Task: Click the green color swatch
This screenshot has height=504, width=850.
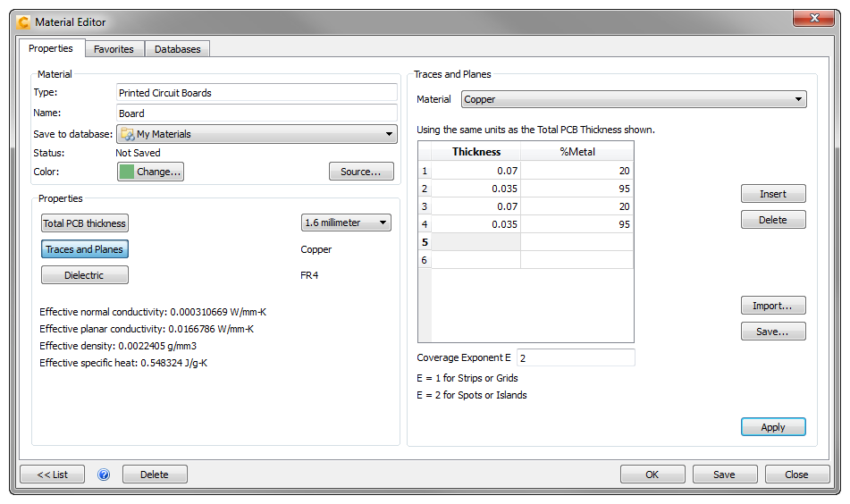Action: [127, 172]
